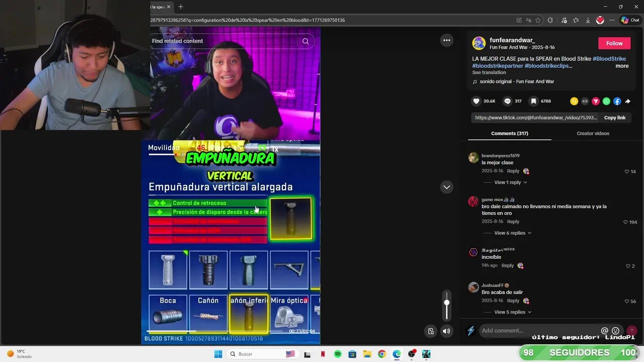Open the #BloodStrike hashtag
This screenshot has width=644, height=362.
pos(609,59)
